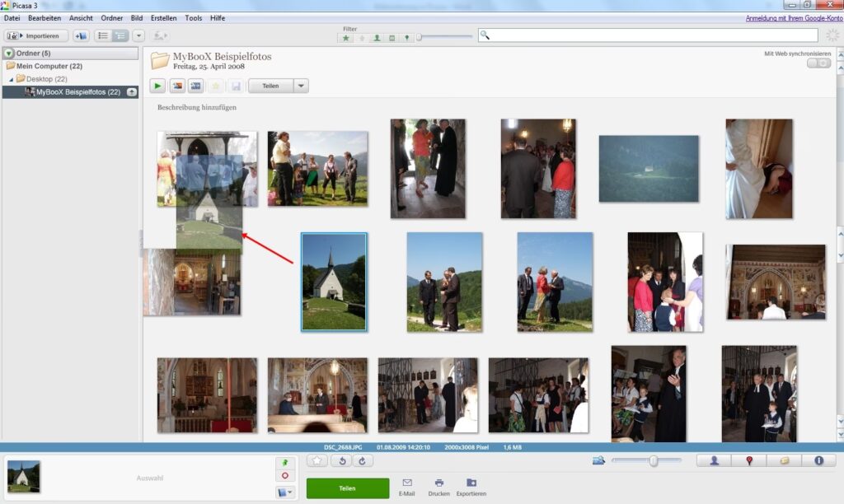
Task: Collapse the Desktop folder tree node
Action: click(12, 79)
